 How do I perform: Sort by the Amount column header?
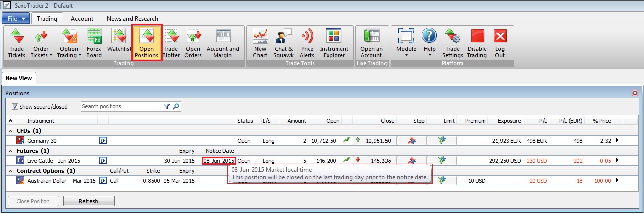297,121
